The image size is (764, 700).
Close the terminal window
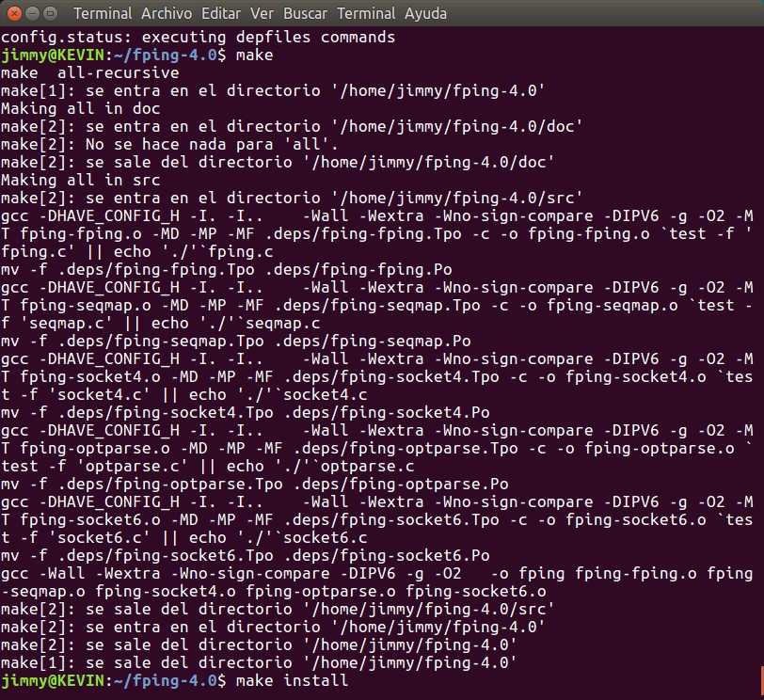[x=13, y=14]
